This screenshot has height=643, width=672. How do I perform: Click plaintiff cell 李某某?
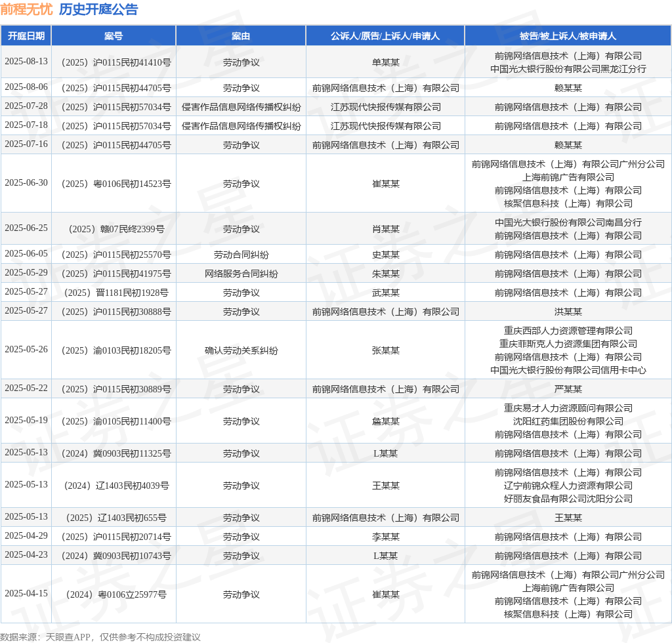click(386, 537)
